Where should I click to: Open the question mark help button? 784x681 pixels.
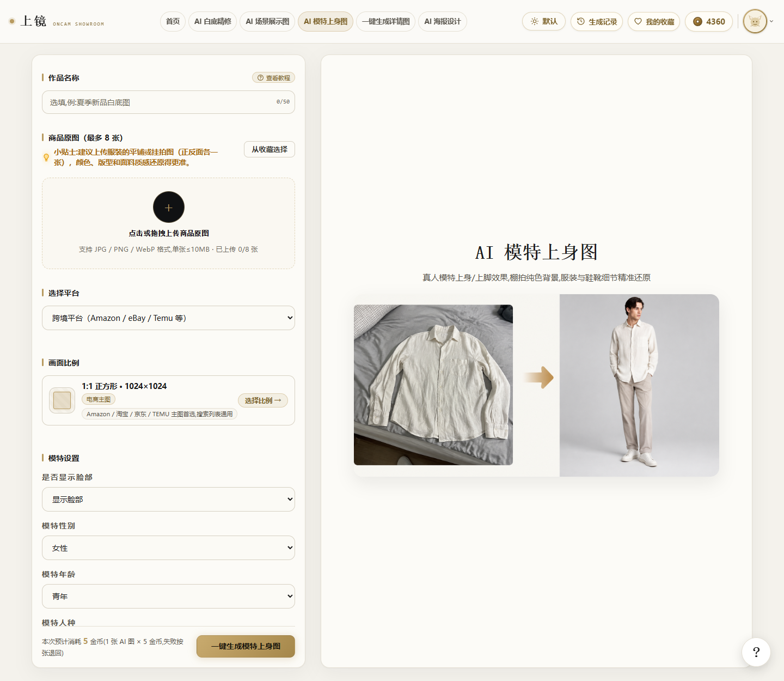tap(756, 652)
